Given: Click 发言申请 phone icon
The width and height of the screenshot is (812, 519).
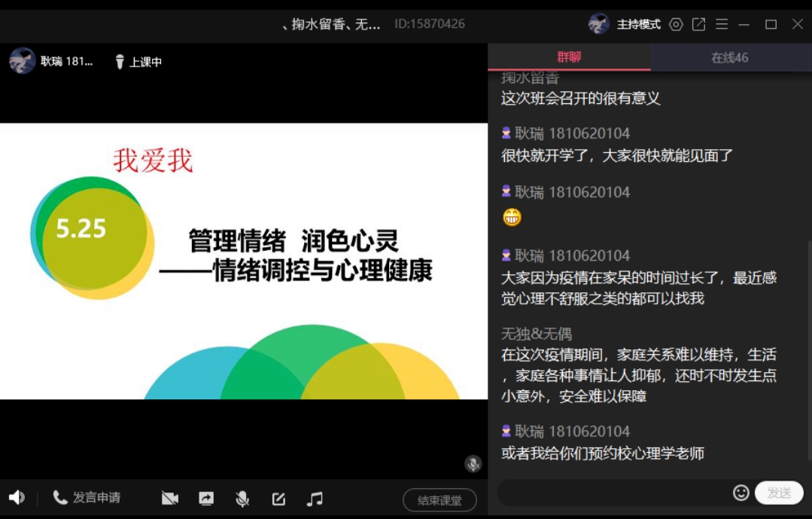Looking at the screenshot, I should [x=60, y=498].
